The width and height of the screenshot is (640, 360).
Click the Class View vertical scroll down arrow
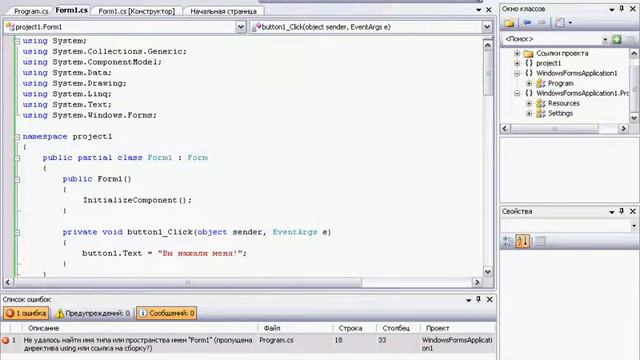[634, 118]
